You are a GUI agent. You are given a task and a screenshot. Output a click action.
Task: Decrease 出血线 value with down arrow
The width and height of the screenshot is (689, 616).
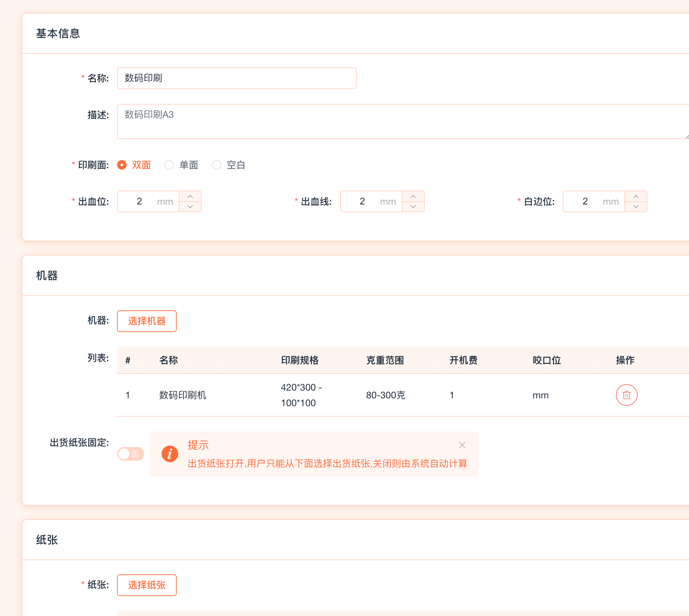(413, 206)
